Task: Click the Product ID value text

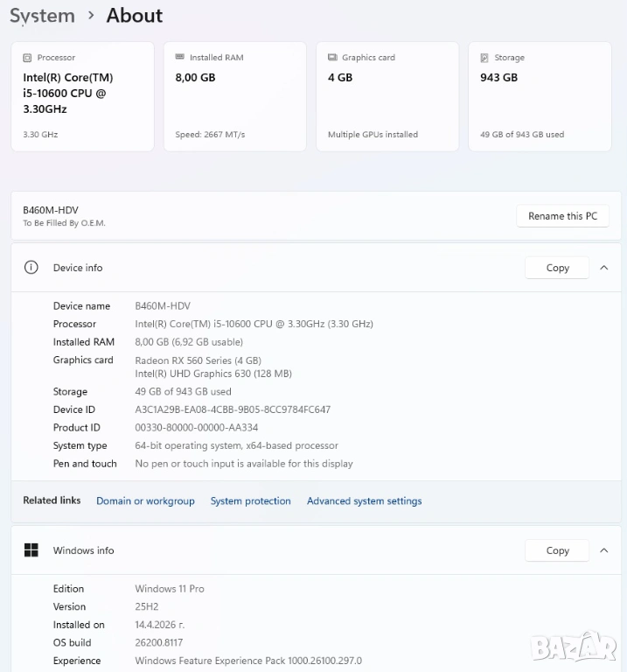Action: (x=196, y=428)
